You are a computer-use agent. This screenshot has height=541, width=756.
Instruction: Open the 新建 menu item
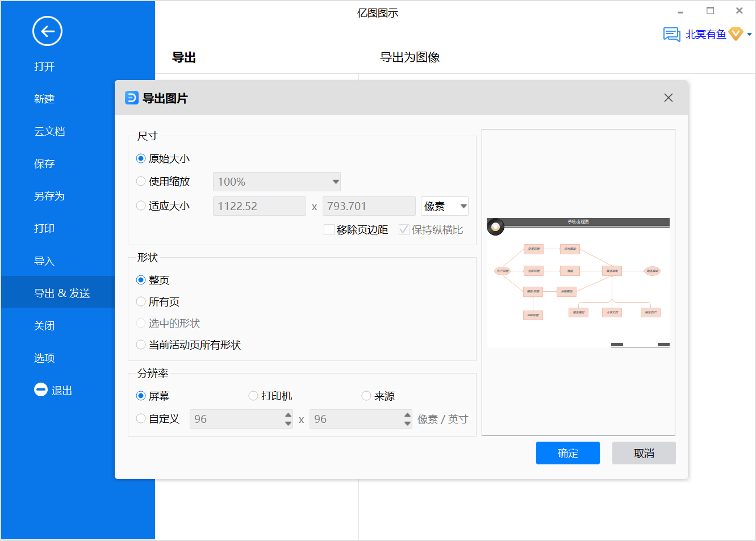coord(44,99)
